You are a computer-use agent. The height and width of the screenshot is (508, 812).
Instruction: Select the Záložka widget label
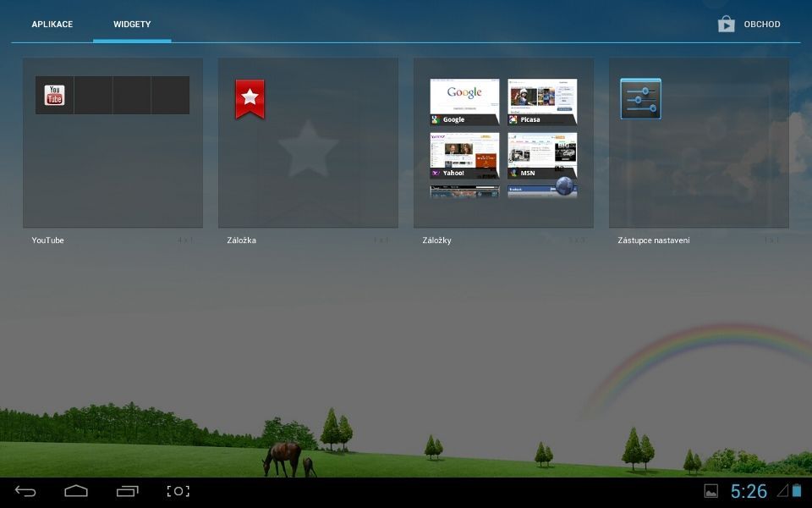coord(241,240)
